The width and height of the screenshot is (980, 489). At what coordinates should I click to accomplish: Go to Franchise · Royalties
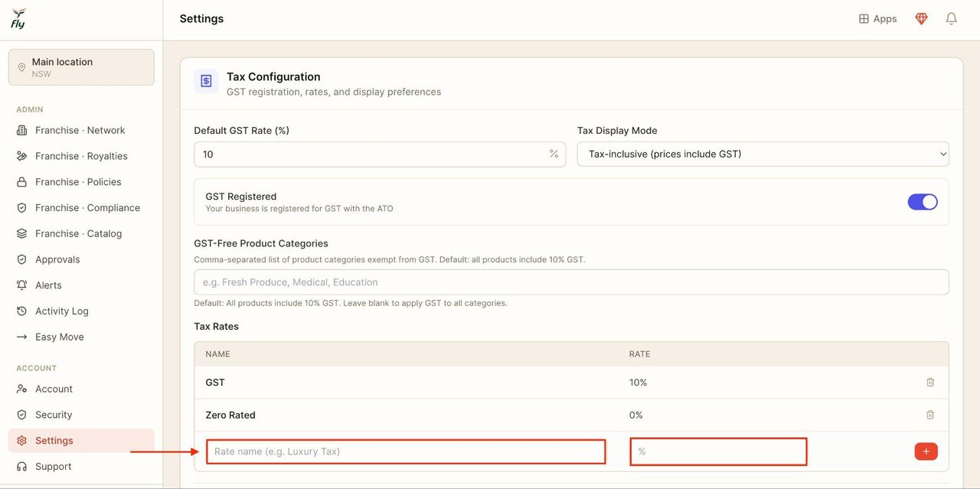coord(81,156)
